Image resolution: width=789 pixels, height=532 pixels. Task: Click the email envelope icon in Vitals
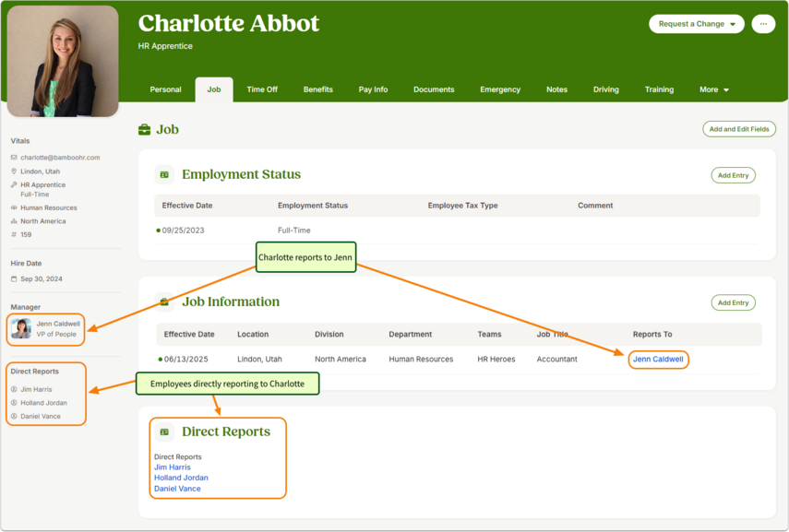coord(14,158)
